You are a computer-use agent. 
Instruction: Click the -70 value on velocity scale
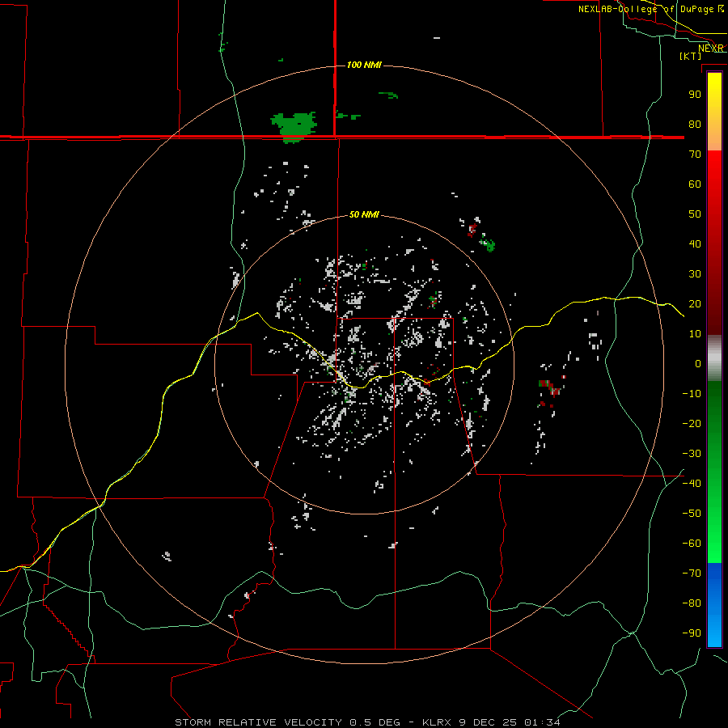click(692, 573)
